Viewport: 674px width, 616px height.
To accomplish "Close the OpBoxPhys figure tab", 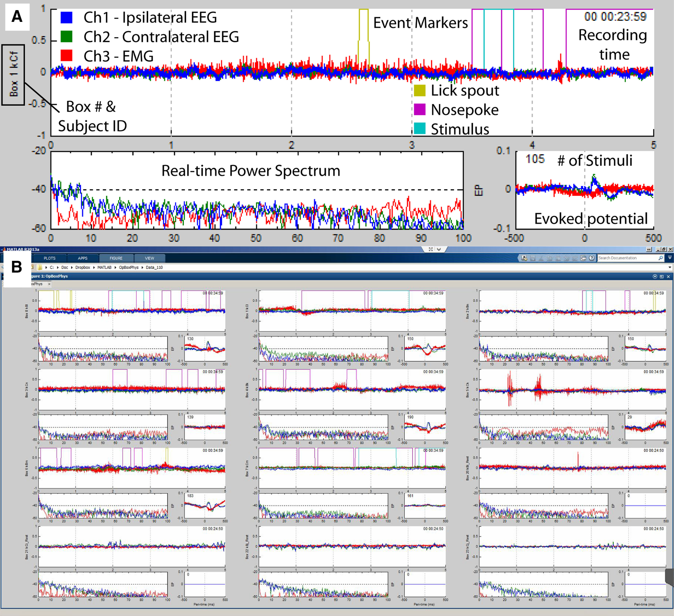I will [49, 284].
